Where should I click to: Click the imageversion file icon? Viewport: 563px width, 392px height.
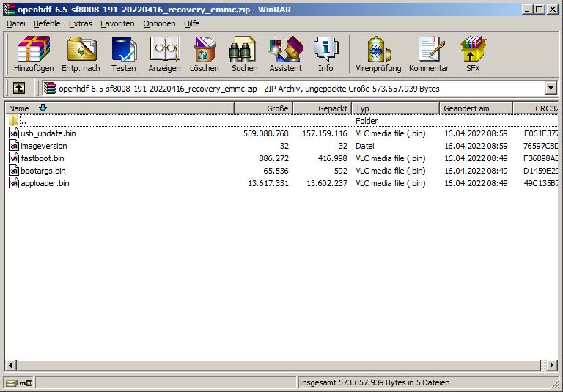click(x=14, y=146)
